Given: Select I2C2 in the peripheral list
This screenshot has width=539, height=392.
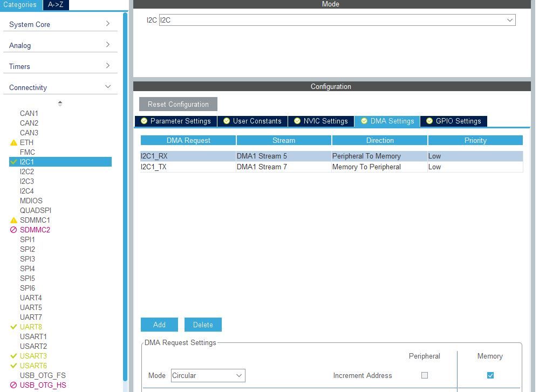Looking at the screenshot, I should pos(27,171).
